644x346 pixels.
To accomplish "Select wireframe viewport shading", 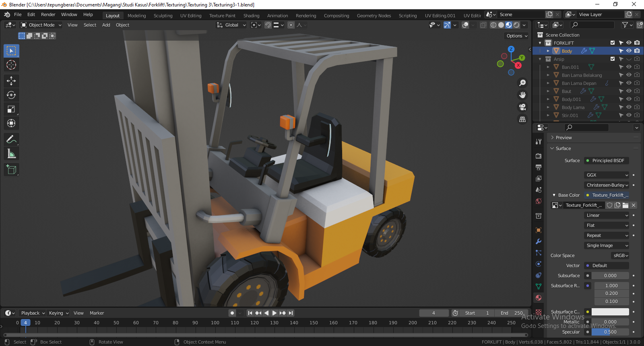I will 493,25.
